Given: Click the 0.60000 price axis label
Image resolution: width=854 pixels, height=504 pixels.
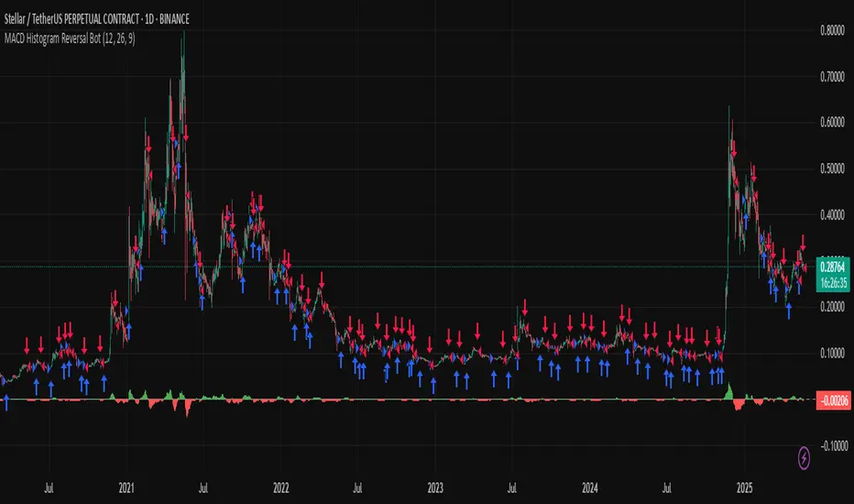Looking at the screenshot, I should [x=832, y=123].
